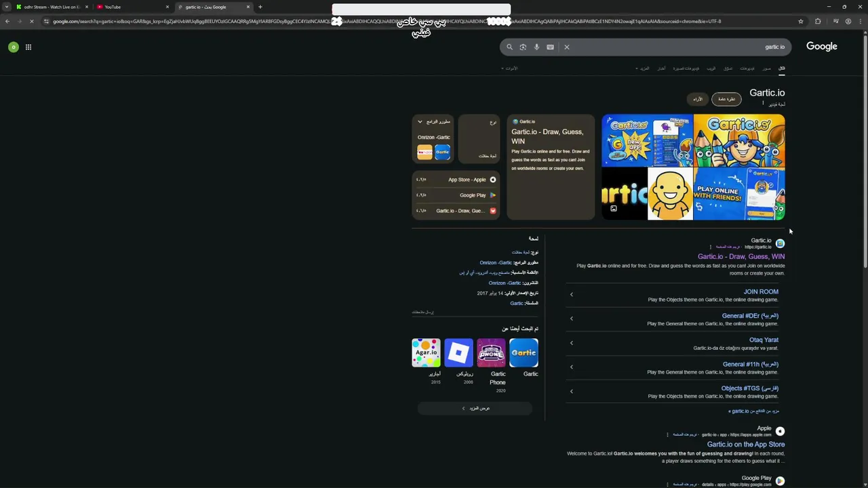The image size is (868, 488).
Task: Open more options dots beside gartic.io URL
Action: coord(711,247)
